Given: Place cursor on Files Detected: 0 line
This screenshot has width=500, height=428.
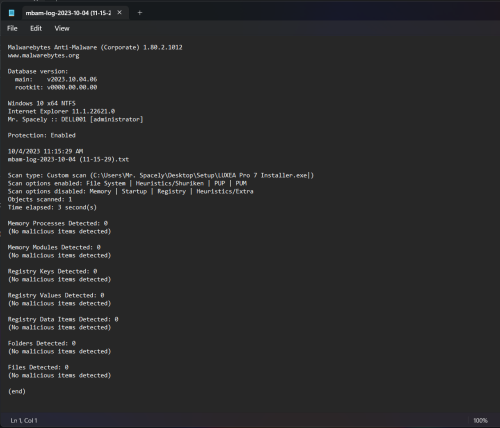Looking at the screenshot, I should (38, 367).
